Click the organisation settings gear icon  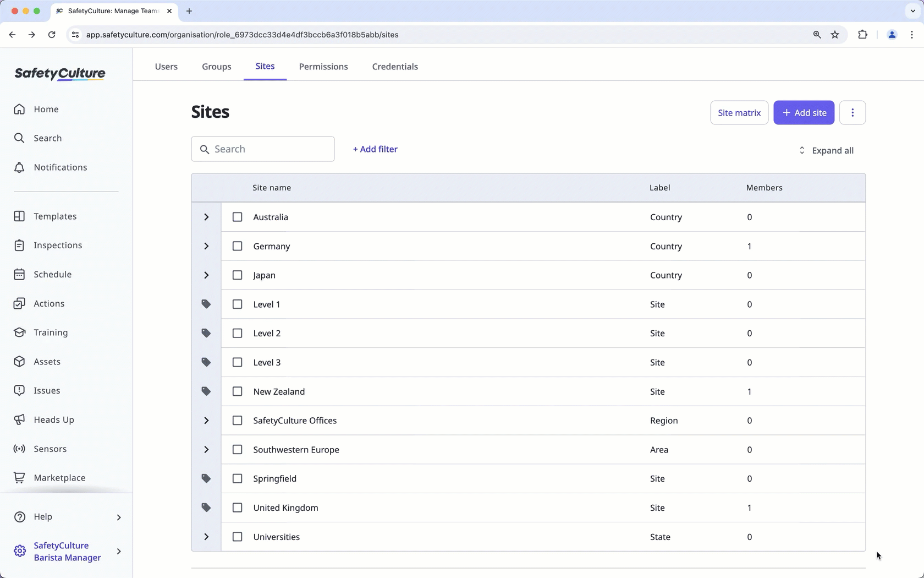(x=19, y=551)
